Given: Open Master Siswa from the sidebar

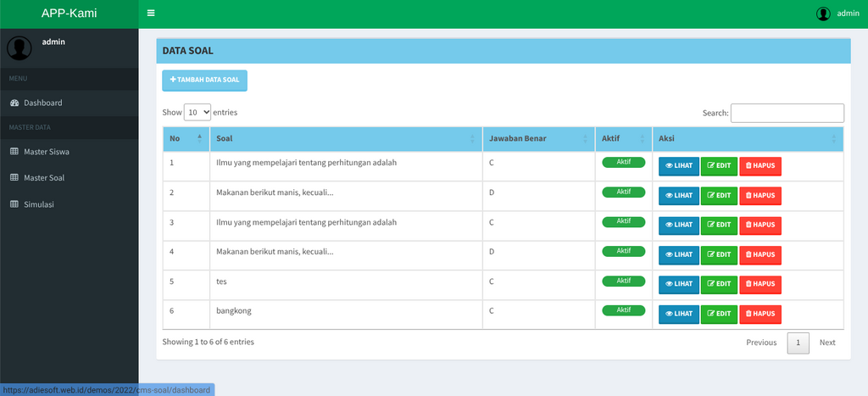Looking at the screenshot, I should pyautogui.click(x=47, y=152).
